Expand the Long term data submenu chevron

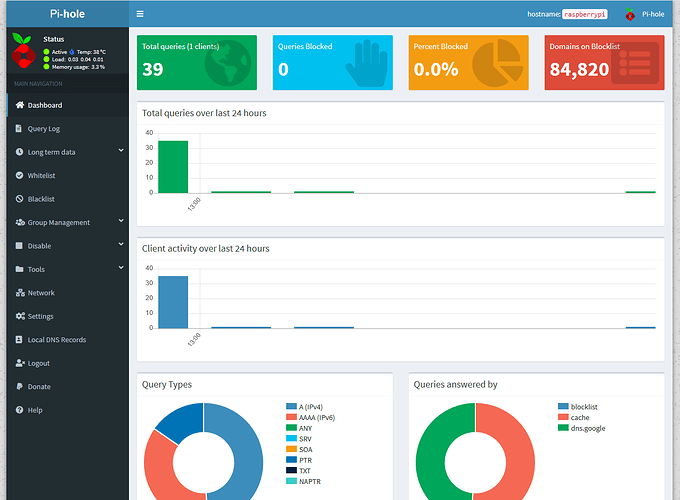tap(121, 150)
